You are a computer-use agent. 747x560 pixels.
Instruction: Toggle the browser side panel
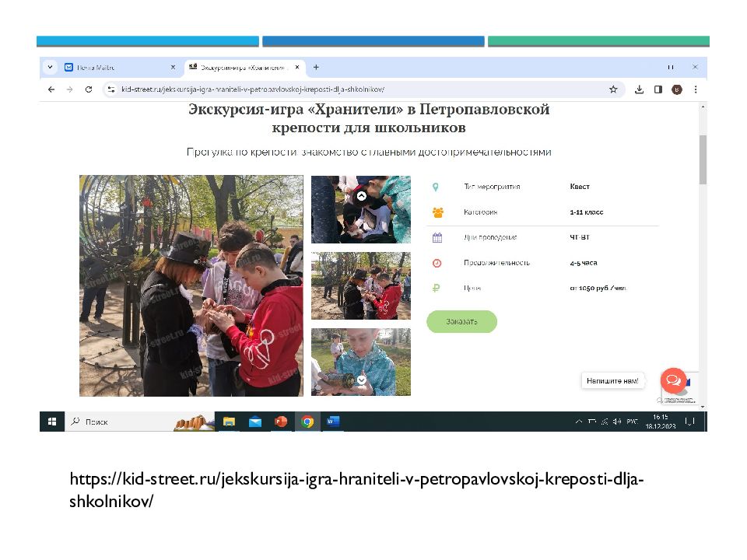(x=658, y=89)
